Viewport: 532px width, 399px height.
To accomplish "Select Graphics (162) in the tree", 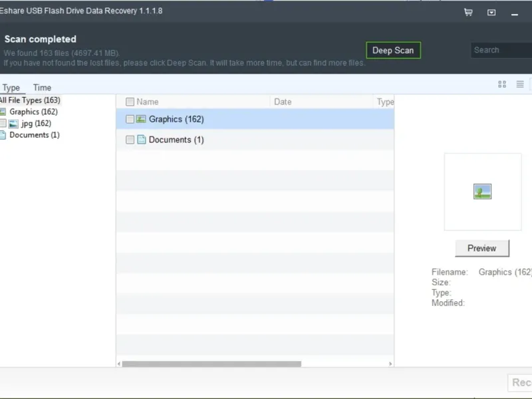I will click(34, 112).
